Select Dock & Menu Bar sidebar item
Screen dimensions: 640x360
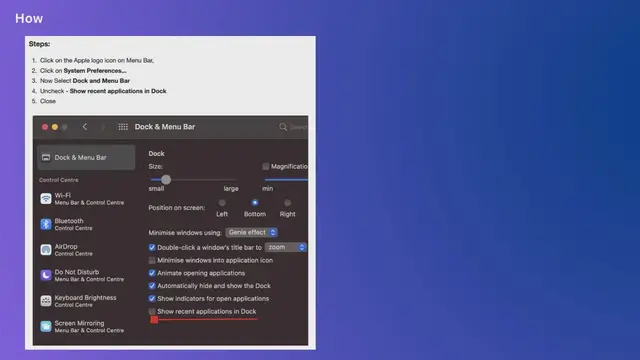(86, 158)
